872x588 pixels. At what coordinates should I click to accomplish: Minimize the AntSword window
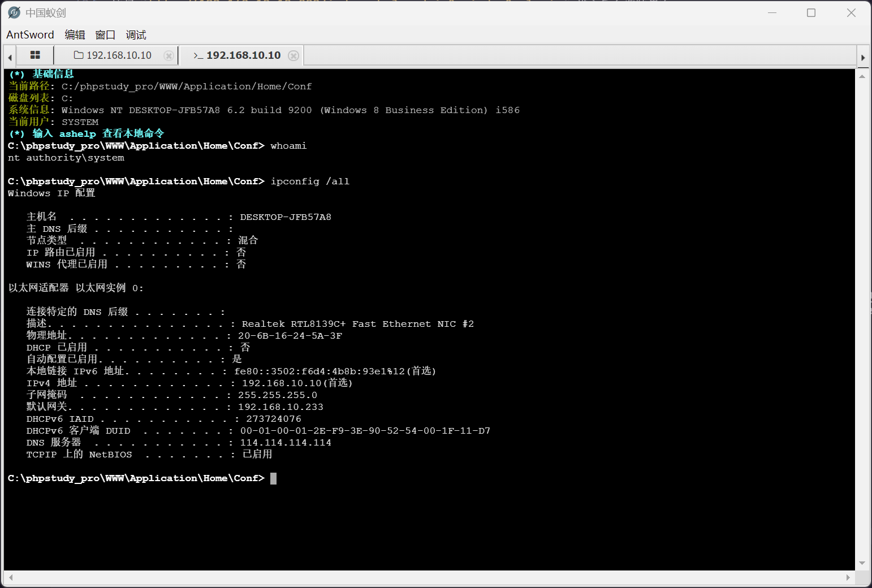coord(772,12)
